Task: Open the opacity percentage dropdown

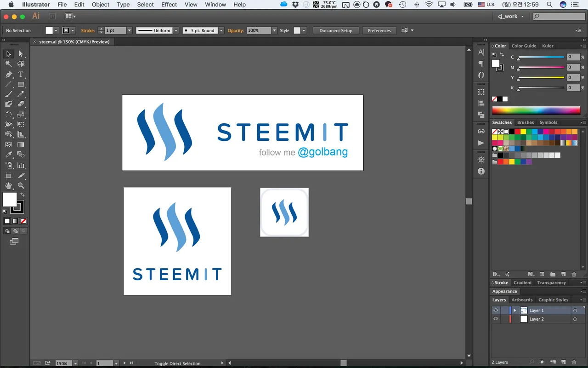Action: [x=274, y=31]
